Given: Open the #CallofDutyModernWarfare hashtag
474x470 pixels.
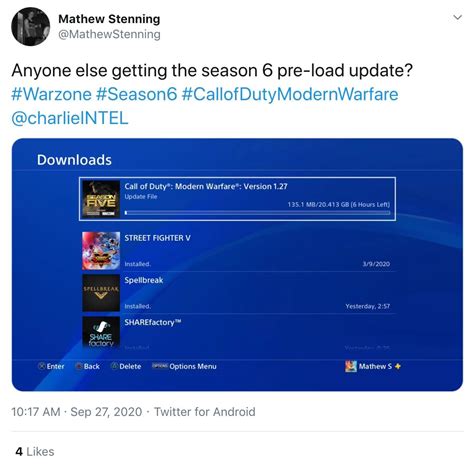Looking at the screenshot, I should coord(290,94).
